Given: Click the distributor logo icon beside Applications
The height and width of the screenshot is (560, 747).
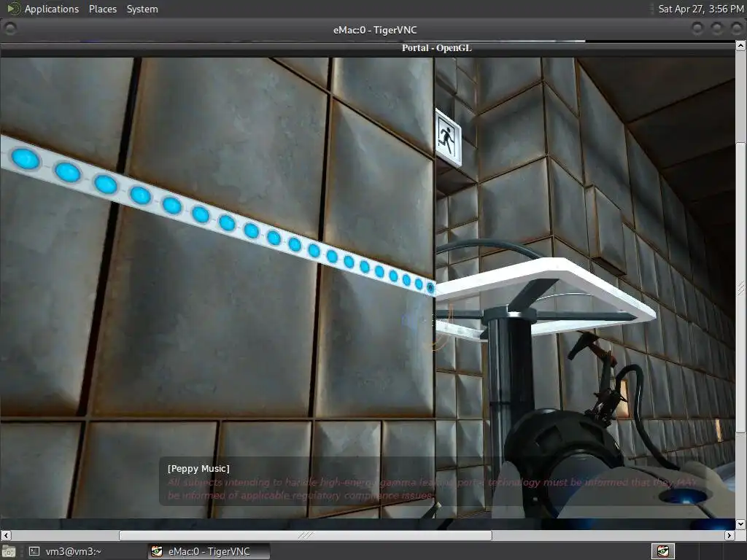Looking at the screenshot, I should (x=13, y=9).
